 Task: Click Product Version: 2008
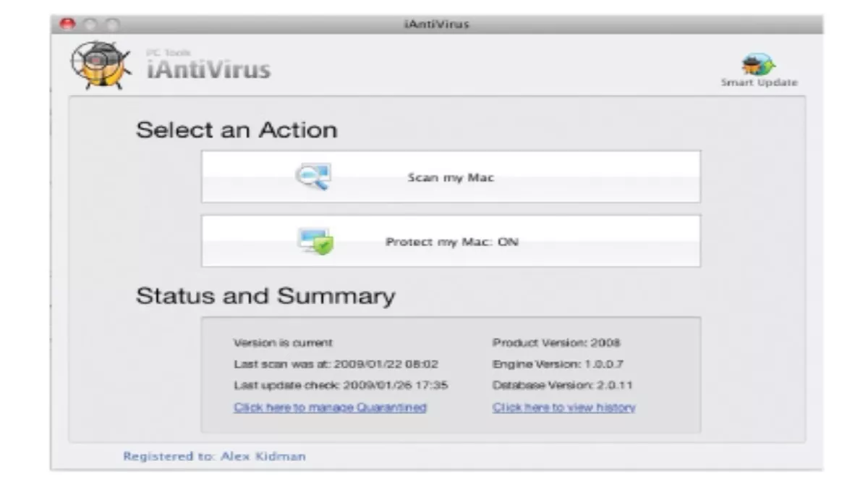click(x=556, y=342)
